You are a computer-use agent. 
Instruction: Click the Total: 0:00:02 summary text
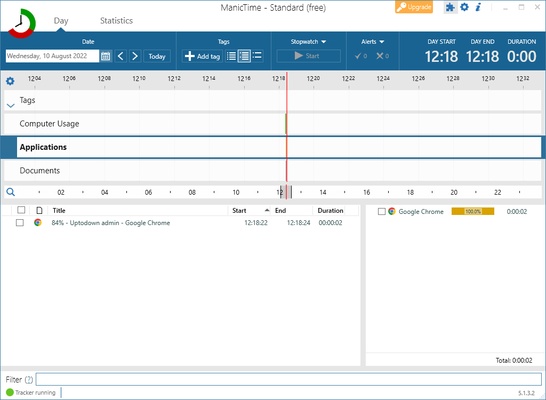[x=514, y=360]
